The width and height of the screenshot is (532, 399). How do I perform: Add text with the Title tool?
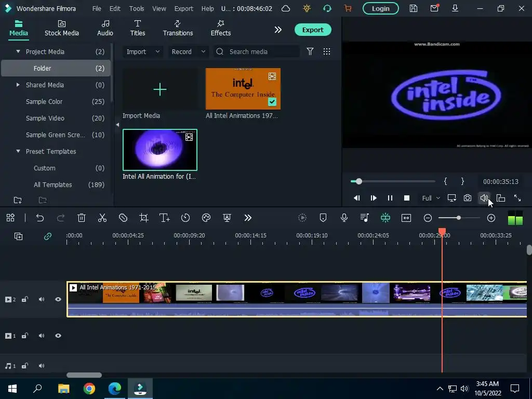pyautogui.click(x=165, y=218)
